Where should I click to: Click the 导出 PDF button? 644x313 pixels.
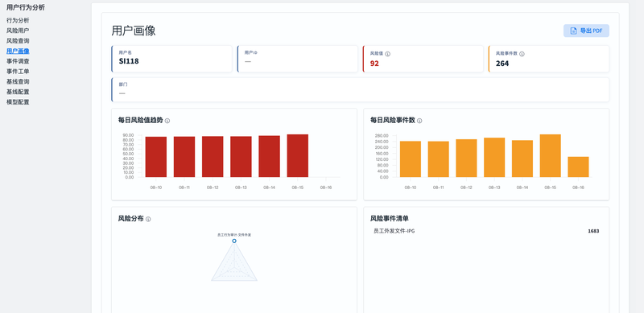coord(586,31)
